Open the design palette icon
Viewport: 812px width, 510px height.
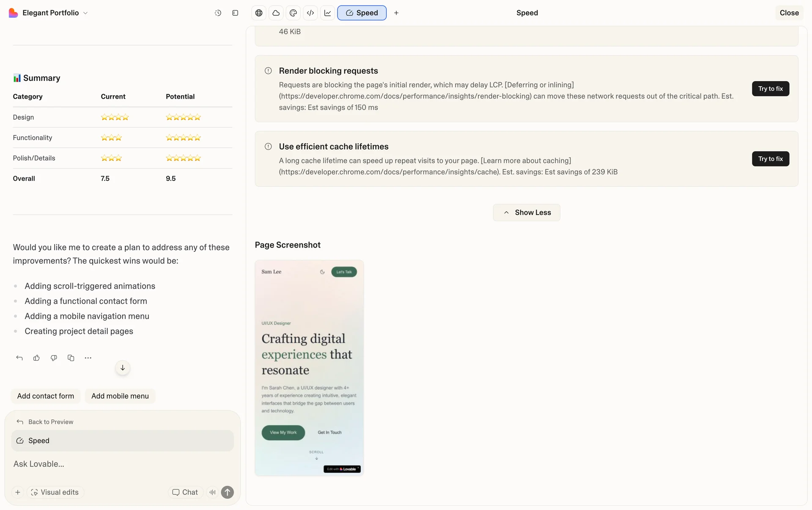click(293, 13)
